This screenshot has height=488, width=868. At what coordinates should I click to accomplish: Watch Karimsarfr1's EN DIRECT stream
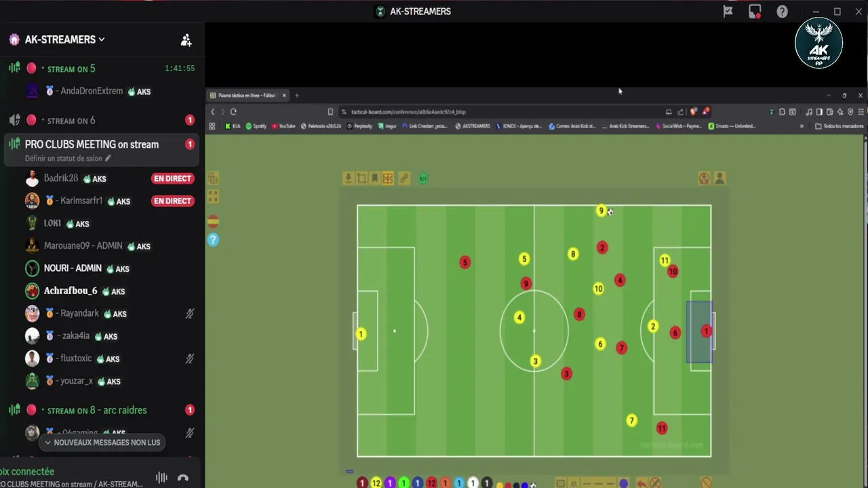coord(172,201)
